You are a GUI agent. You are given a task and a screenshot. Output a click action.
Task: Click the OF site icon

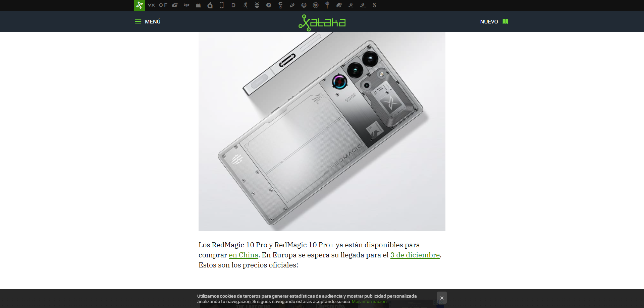click(x=163, y=5)
